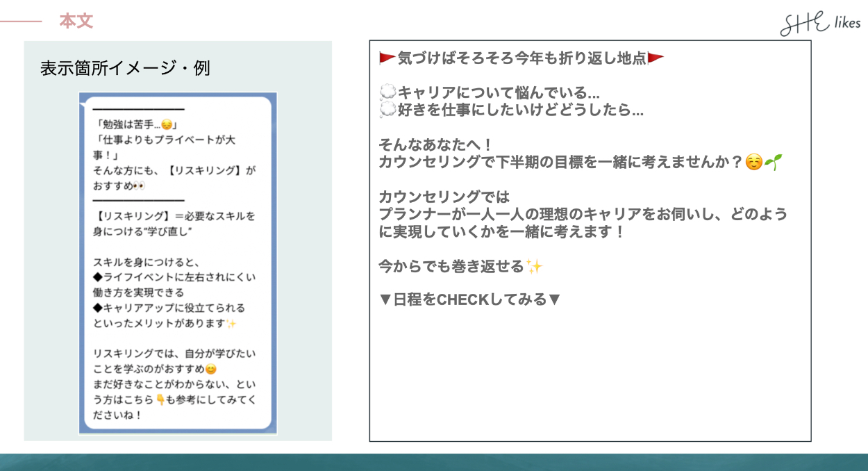The width and height of the screenshot is (868, 471).
Task: Click the ◆ bullet before キャリアアップ
Action: pyautogui.click(x=98, y=308)
